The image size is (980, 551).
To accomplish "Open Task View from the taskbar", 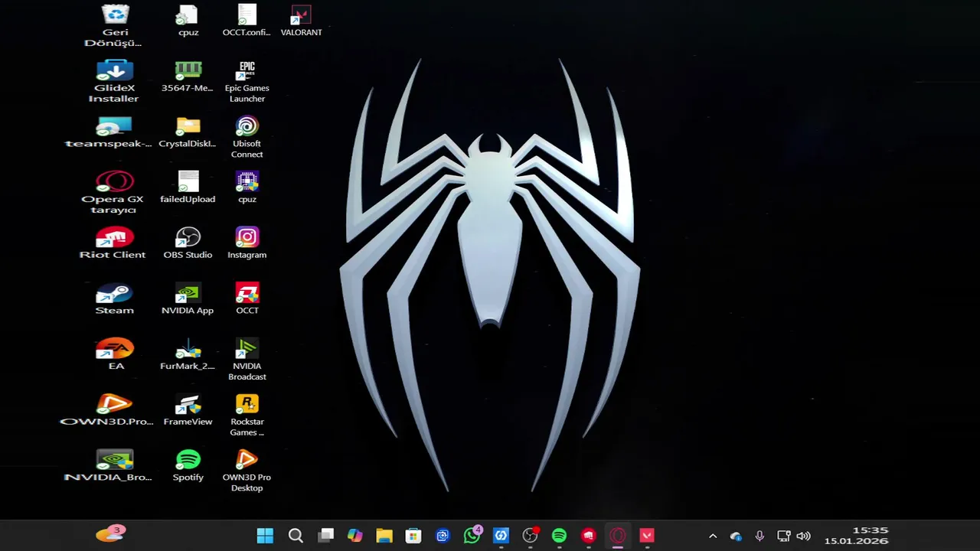I will point(326,536).
